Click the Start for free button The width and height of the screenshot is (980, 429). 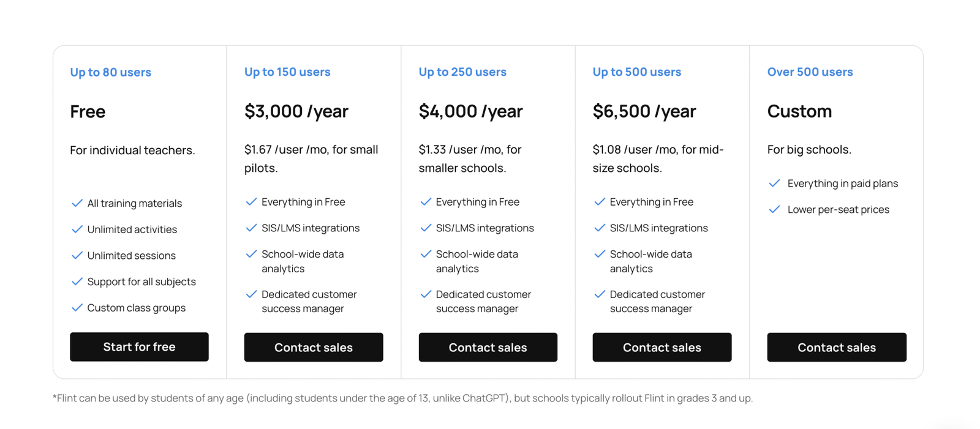[139, 347]
